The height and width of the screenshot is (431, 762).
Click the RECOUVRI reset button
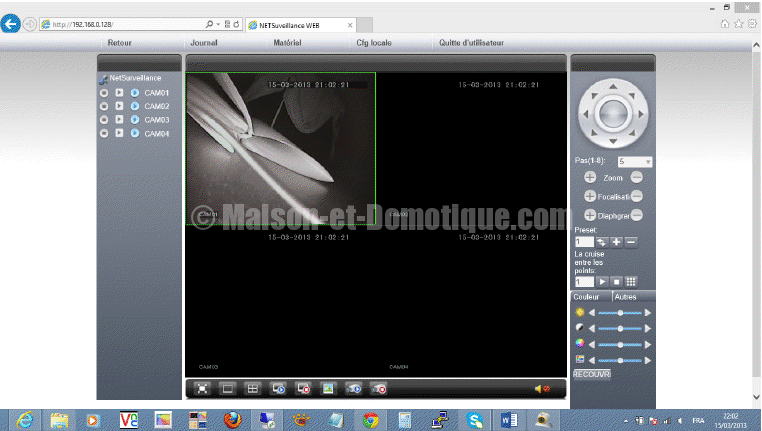click(591, 374)
